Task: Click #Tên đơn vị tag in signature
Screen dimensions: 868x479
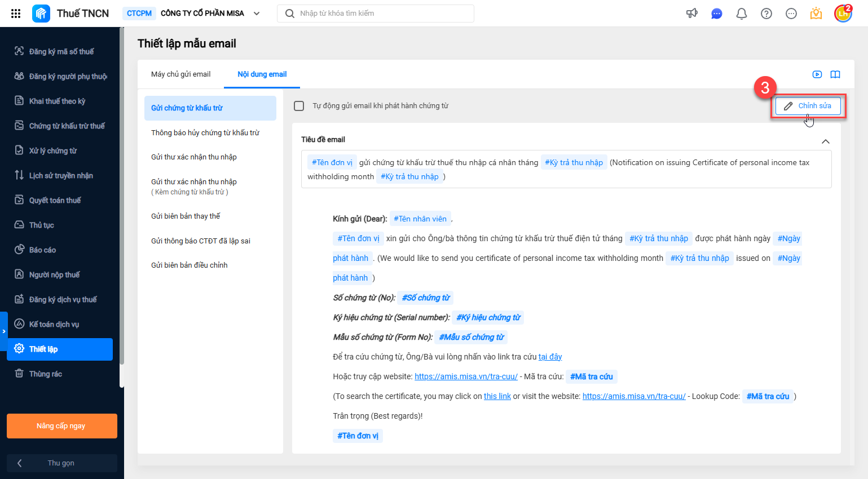Action: 358,436
